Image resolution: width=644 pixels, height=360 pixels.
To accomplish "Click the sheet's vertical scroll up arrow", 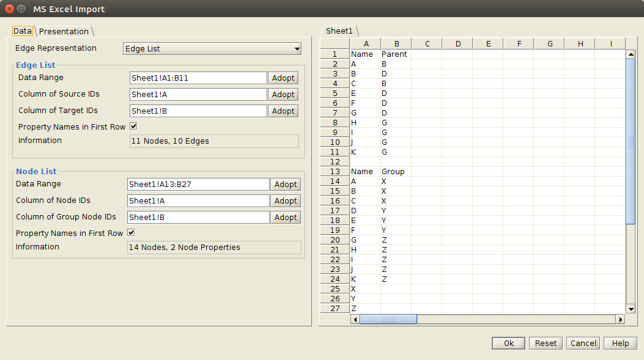I will coord(631,54).
